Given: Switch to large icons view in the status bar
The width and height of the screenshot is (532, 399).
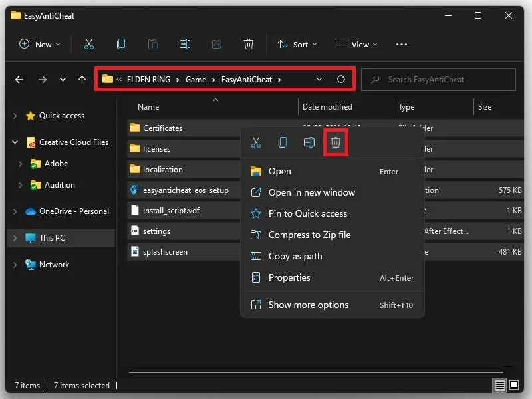Looking at the screenshot, I should point(514,386).
